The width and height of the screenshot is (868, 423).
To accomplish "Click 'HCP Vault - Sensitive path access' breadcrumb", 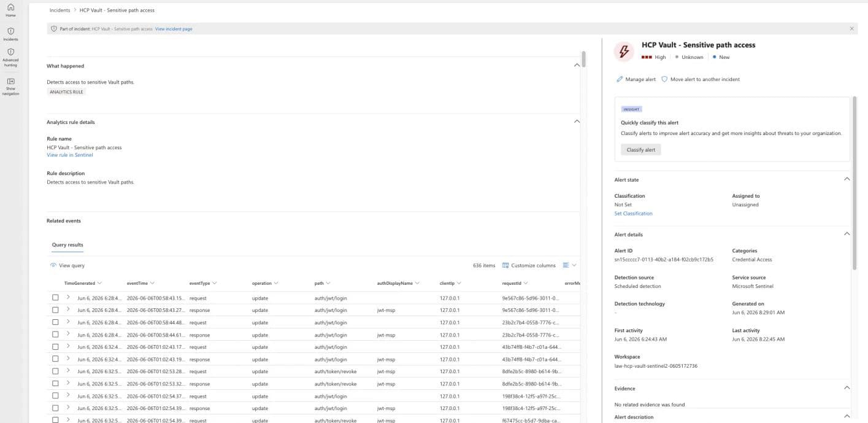I will point(117,10).
